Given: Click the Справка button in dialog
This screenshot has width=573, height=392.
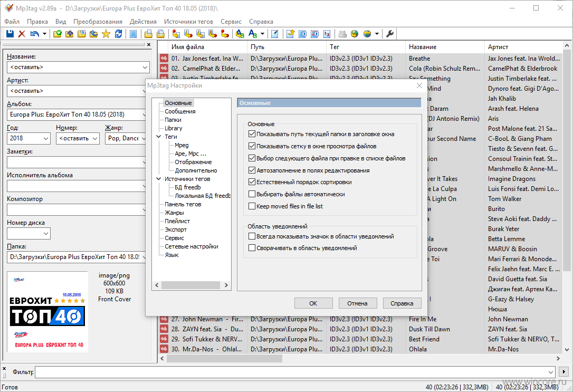Looking at the screenshot, I should [x=402, y=303].
